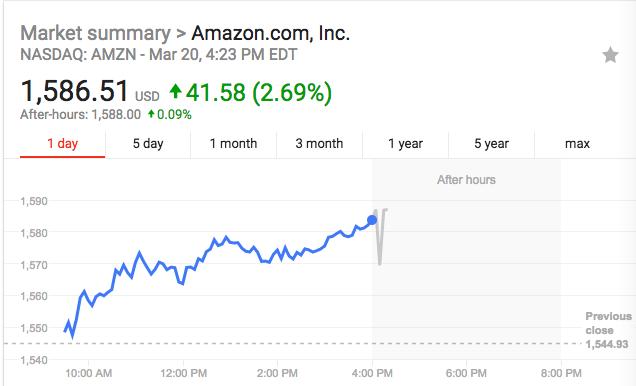Screen dimensions: 636x386
Task: Click the star icon to follow the stock
Action: coord(610,55)
